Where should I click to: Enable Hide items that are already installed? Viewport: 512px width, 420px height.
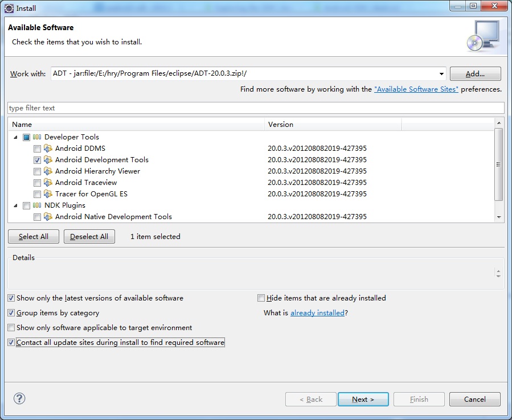(261, 298)
